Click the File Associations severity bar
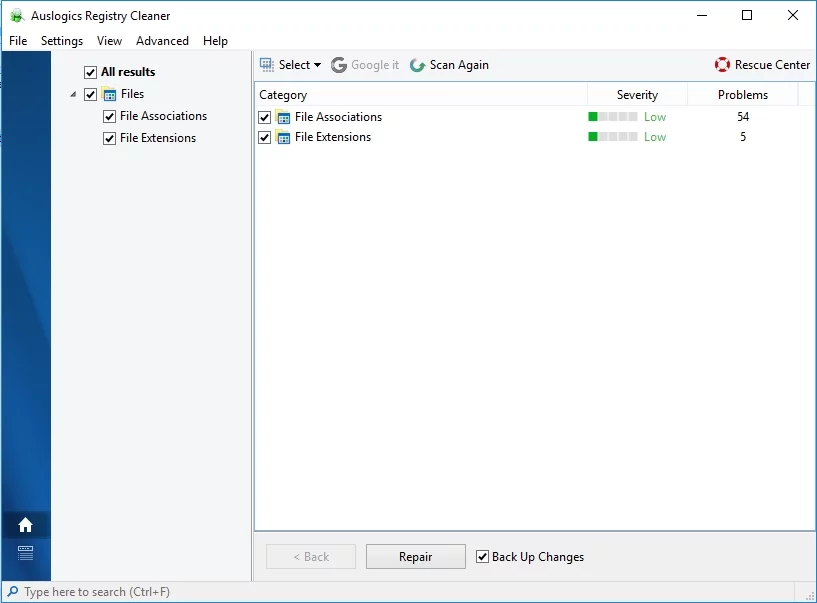Image resolution: width=817 pixels, height=603 pixels. coord(612,117)
